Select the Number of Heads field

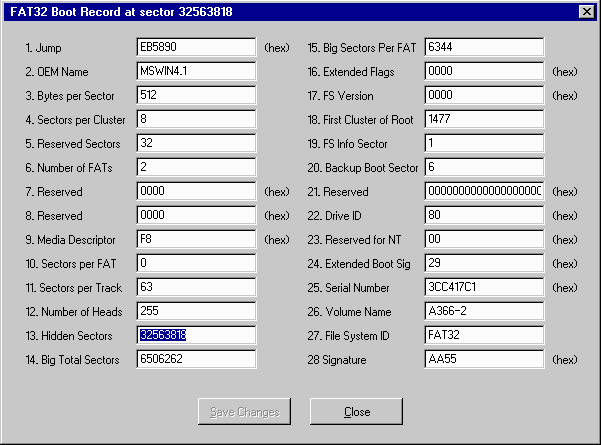click(196, 311)
